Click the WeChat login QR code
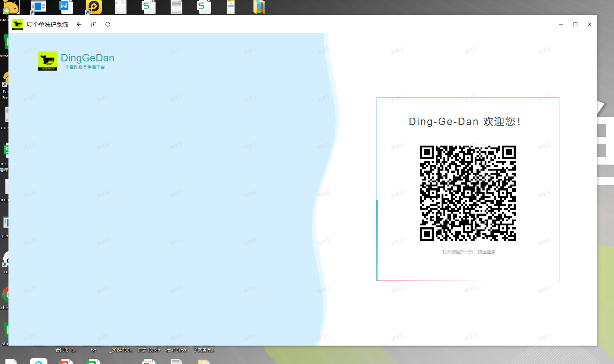This screenshot has height=364, width=614. coord(468,193)
